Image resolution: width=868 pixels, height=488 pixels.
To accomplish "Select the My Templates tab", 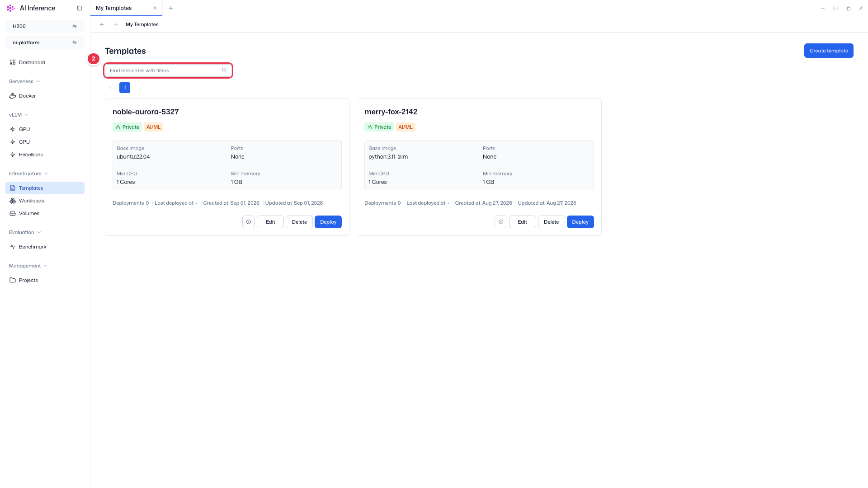I will (126, 8).
